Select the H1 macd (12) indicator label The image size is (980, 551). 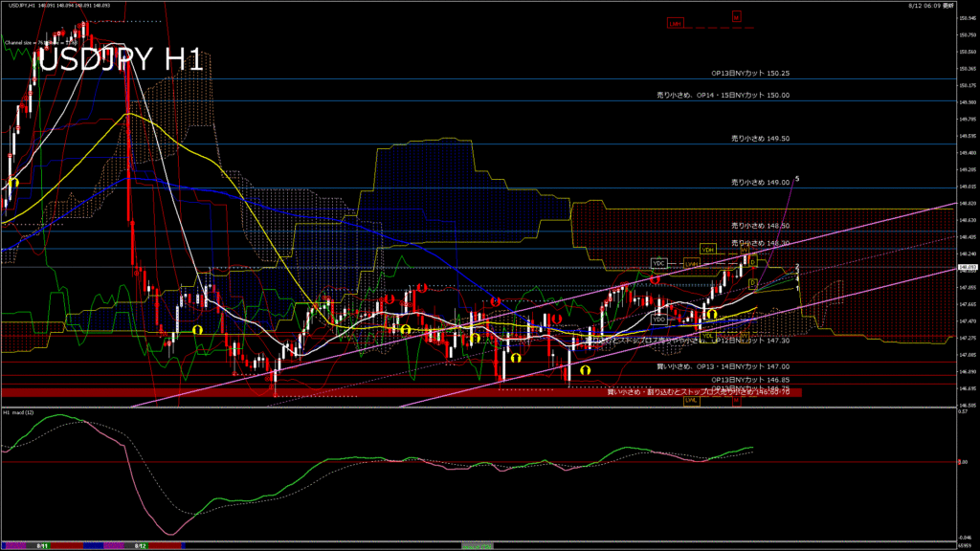20,412
